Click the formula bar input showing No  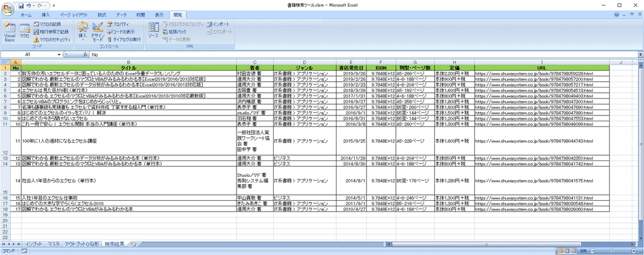[x=363, y=54]
